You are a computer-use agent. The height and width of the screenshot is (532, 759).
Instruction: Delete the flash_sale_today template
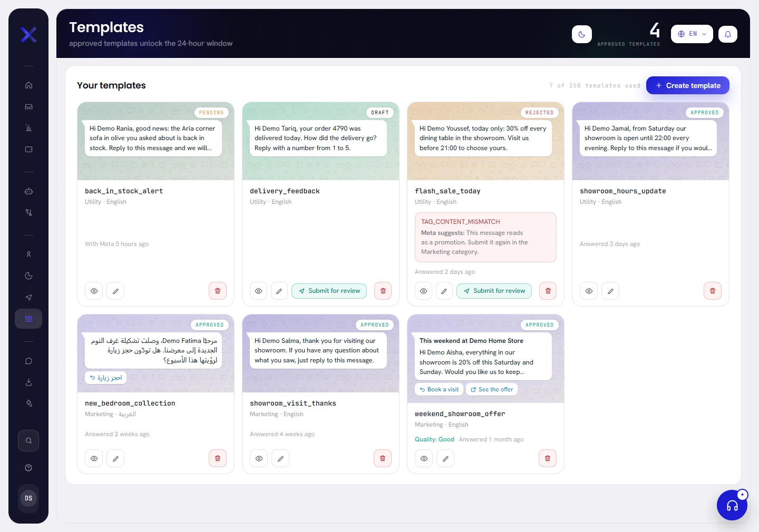548,291
